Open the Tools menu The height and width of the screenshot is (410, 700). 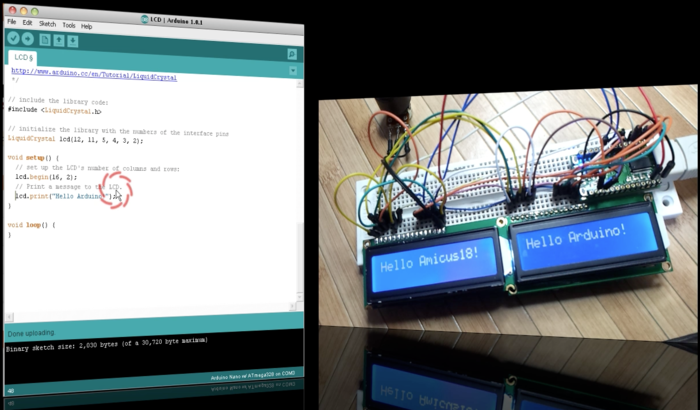point(69,25)
